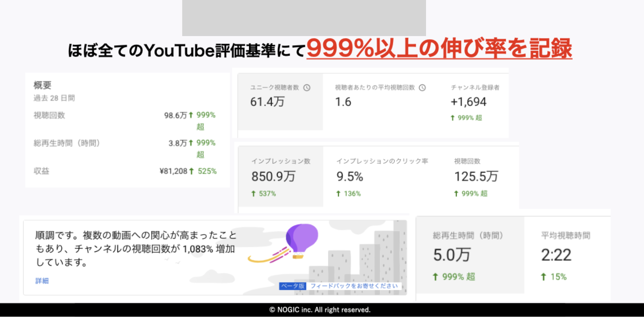Viewport: 644px width, 317px height.
Task: Switch to the 平均視聴時間 2:22 tab
Action: (567, 255)
